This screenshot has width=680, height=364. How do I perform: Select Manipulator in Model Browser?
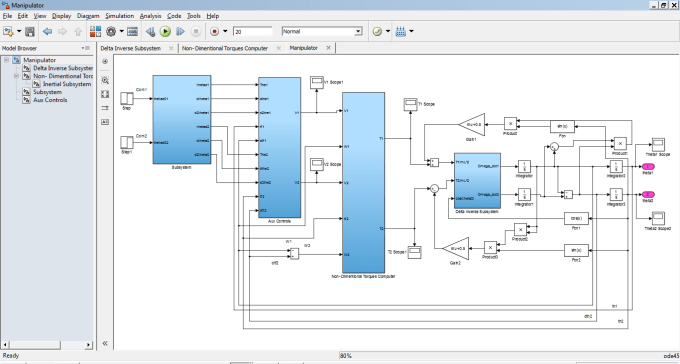(x=39, y=60)
